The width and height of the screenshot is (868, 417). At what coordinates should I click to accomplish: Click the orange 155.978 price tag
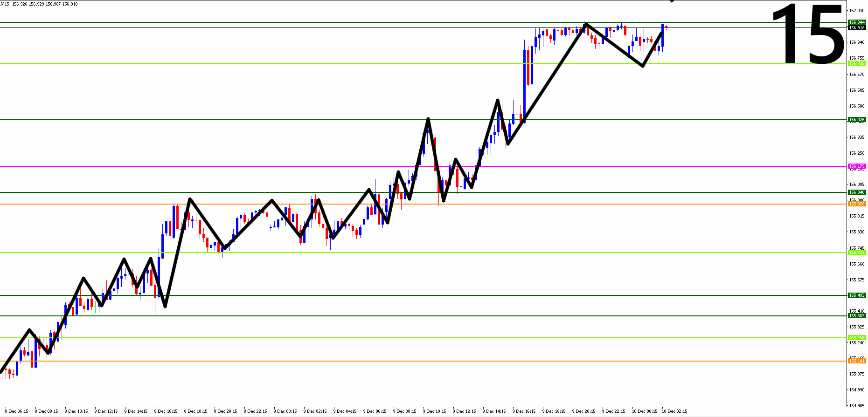(x=857, y=204)
